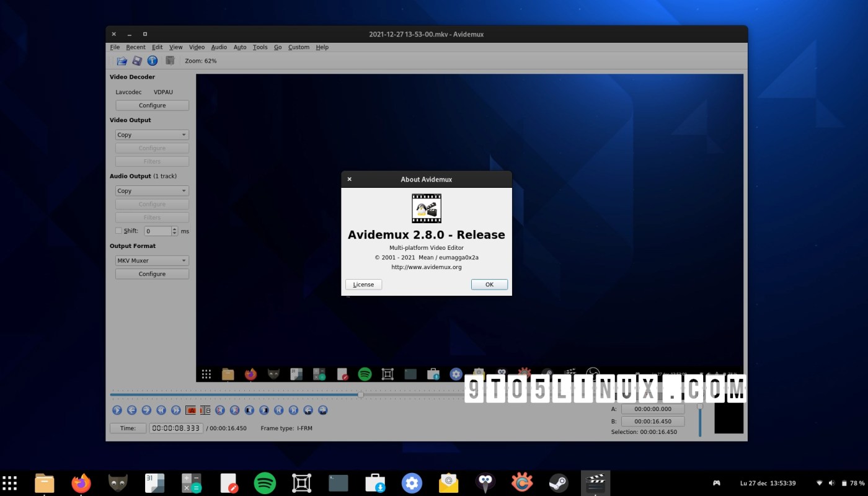Go to the last frame icon
The image size is (868, 496).
[293, 410]
